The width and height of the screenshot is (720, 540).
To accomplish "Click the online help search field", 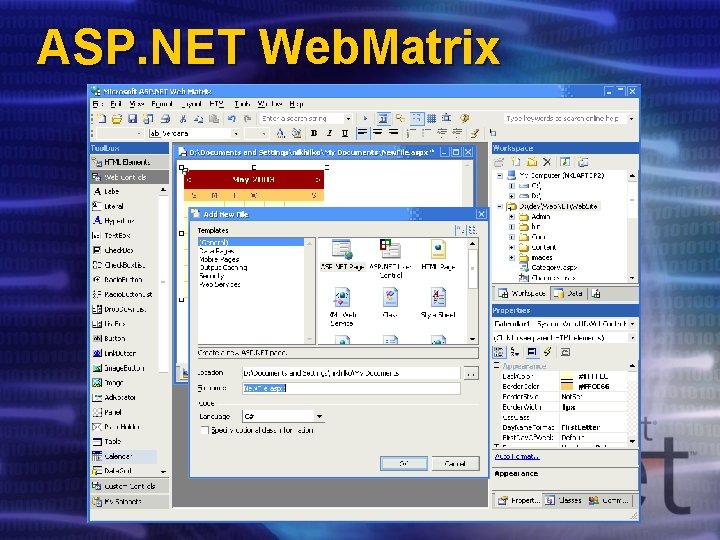I will 565,118.
